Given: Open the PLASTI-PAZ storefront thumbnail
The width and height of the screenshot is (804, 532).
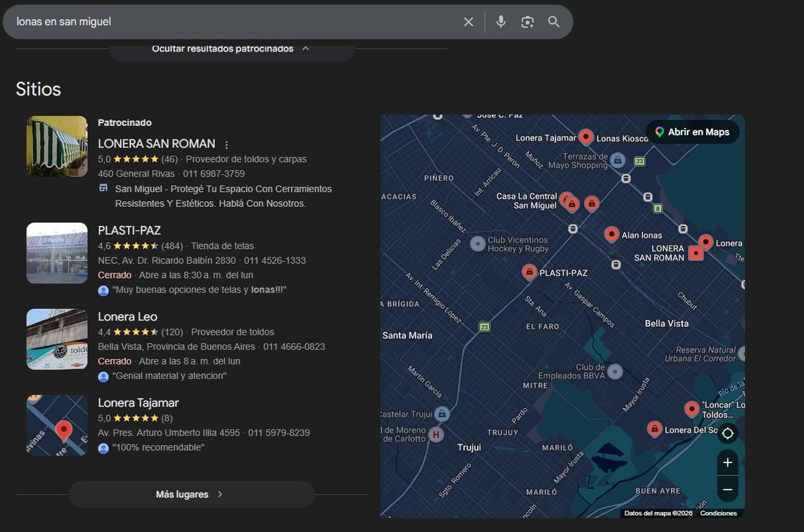Looking at the screenshot, I should 57,253.
